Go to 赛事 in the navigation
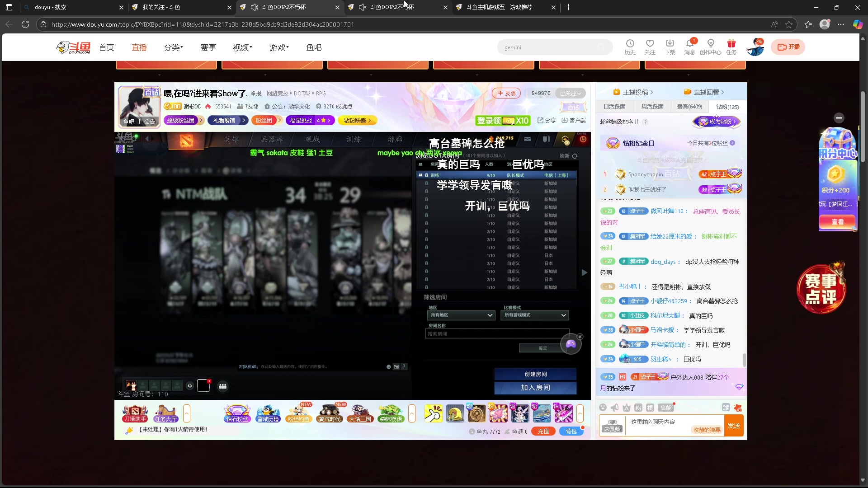This screenshot has width=868, height=488. point(208,47)
